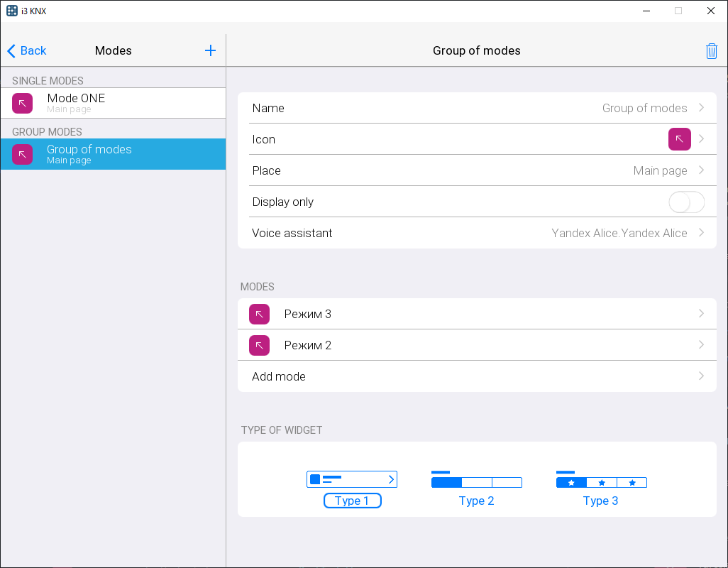Select the Type 1 widget style

pyautogui.click(x=352, y=490)
